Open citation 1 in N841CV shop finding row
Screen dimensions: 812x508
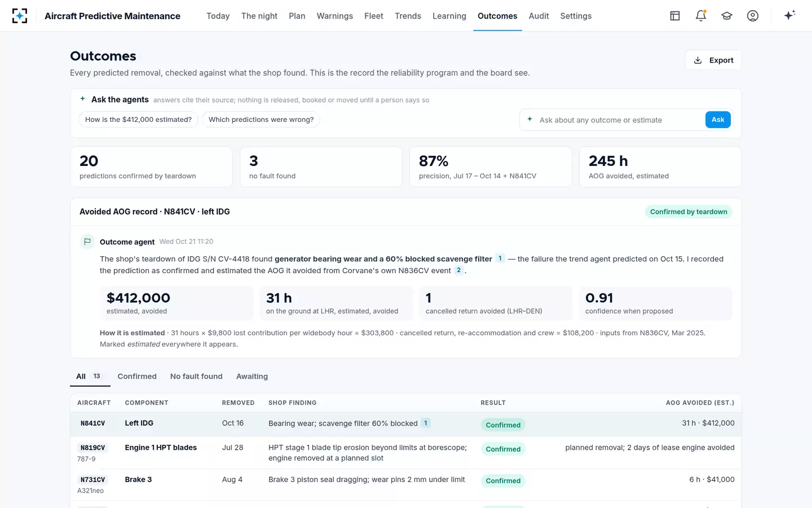[426, 423]
